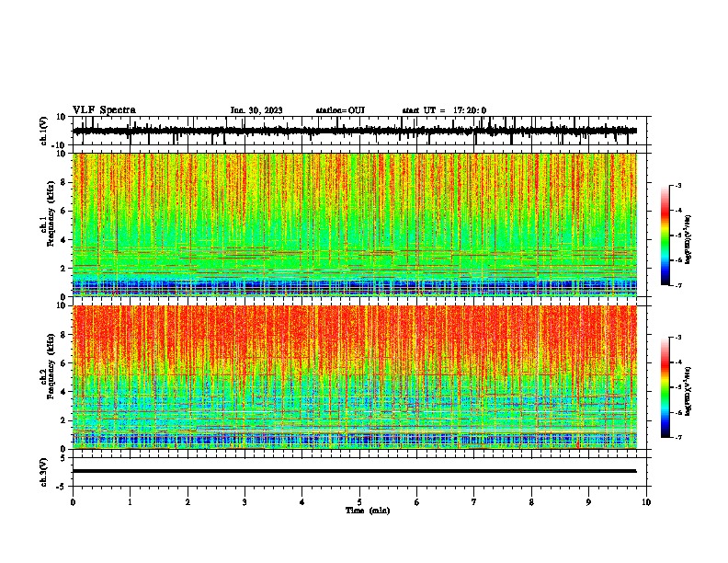This screenshot has width=728, height=563.
Task: Click the ch.2 Frequency (kHz) axis label
Action: pos(50,366)
